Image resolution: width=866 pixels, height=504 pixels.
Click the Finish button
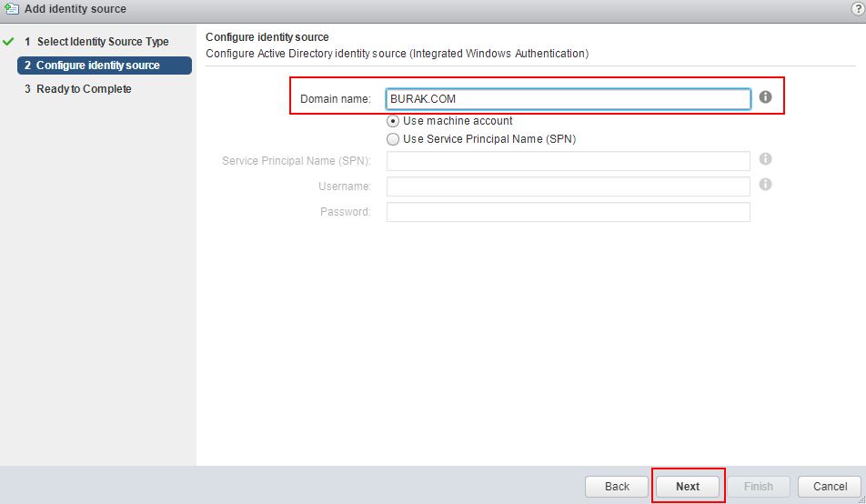(x=759, y=487)
